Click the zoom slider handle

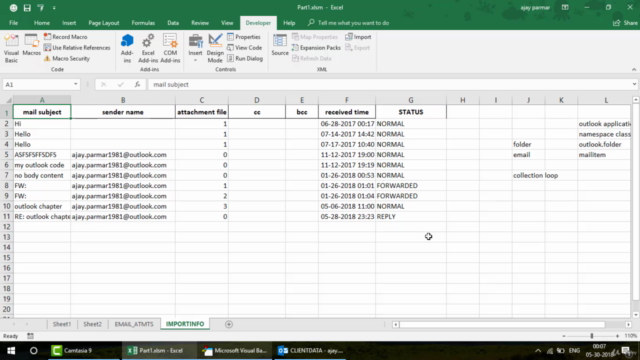point(591,336)
